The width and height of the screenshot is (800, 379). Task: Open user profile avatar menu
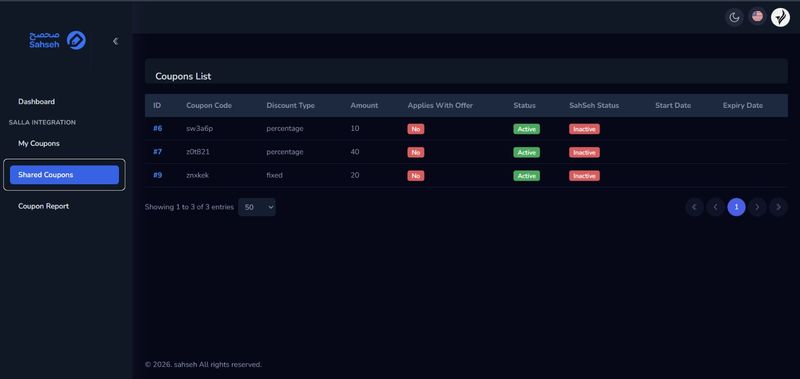780,17
